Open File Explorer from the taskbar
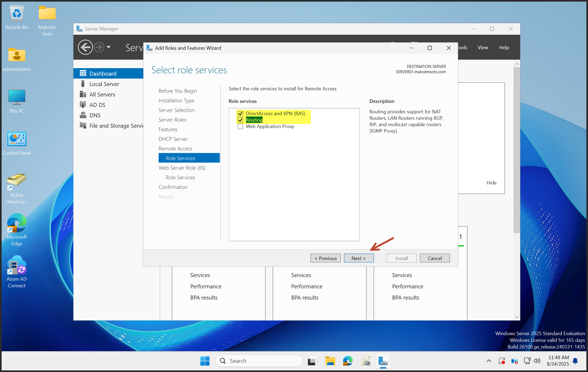588x372 pixels. 330,361
